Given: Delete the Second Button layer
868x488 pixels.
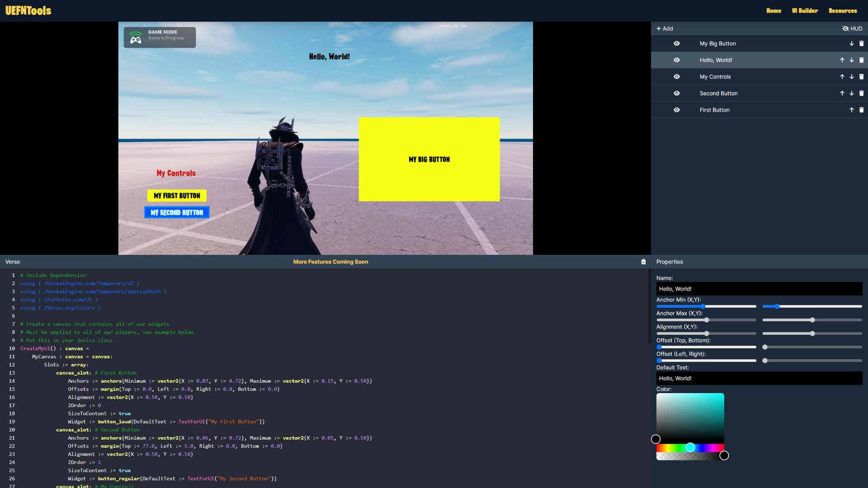Looking at the screenshot, I should click(861, 93).
